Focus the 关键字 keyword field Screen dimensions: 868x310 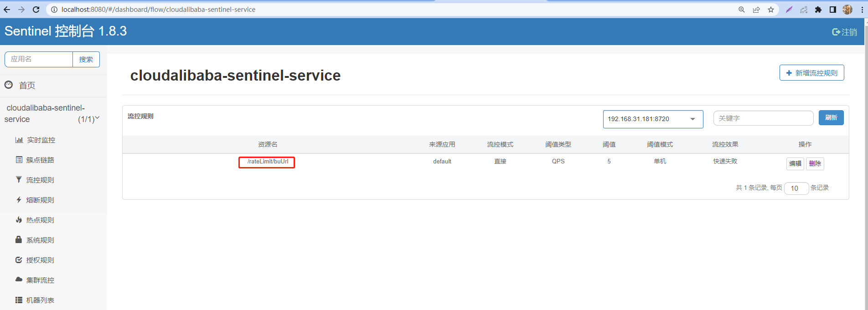point(763,118)
